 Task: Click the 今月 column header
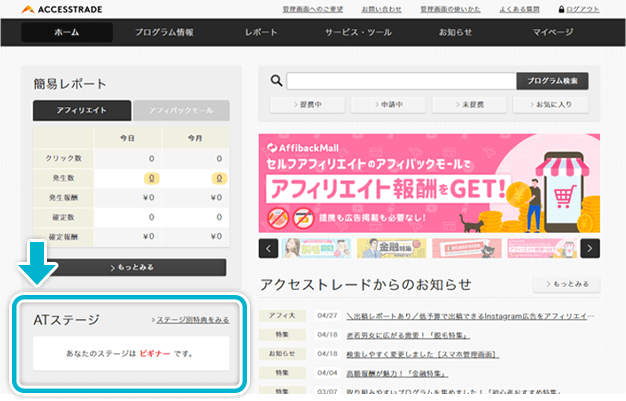tap(196, 138)
